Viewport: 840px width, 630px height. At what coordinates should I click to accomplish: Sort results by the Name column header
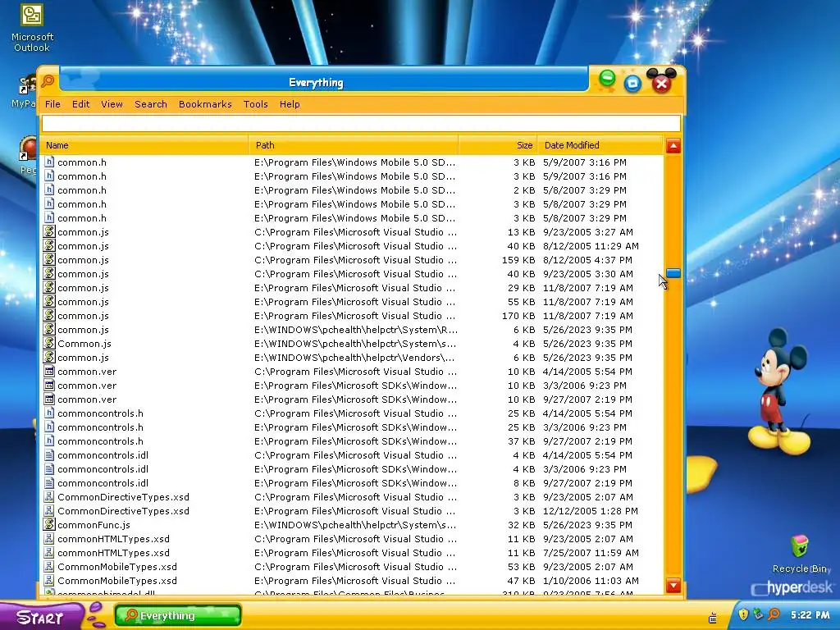[144, 145]
